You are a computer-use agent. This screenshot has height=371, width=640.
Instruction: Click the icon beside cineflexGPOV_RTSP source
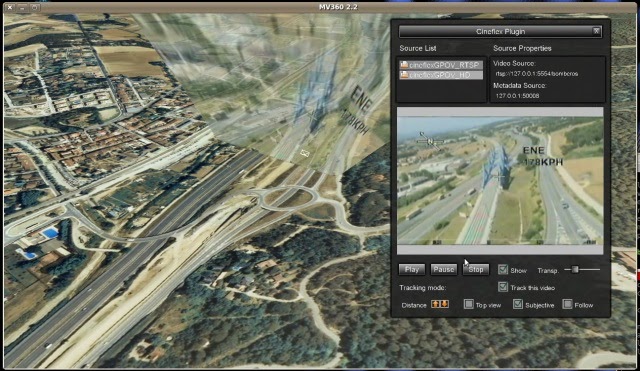click(x=404, y=64)
